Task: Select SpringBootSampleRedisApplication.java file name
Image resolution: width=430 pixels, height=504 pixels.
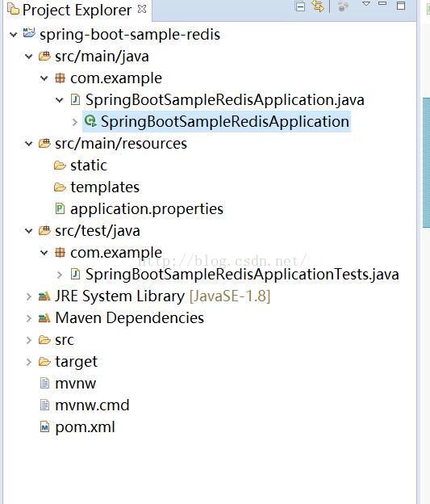Action: pyautogui.click(x=225, y=100)
